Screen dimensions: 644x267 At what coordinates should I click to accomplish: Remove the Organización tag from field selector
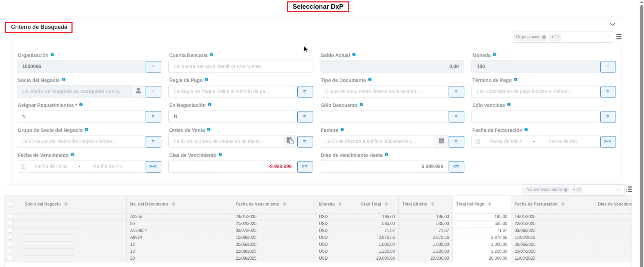coord(544,37)
